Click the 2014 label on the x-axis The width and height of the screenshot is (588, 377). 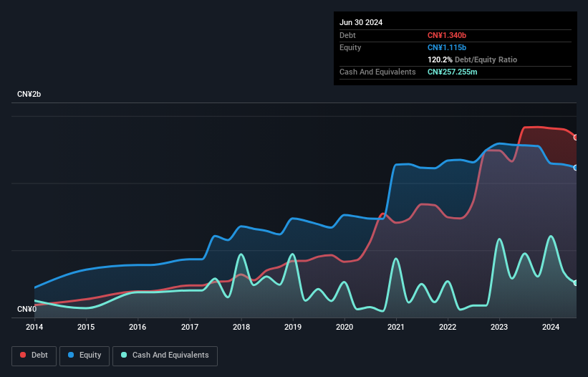point(34,328)
